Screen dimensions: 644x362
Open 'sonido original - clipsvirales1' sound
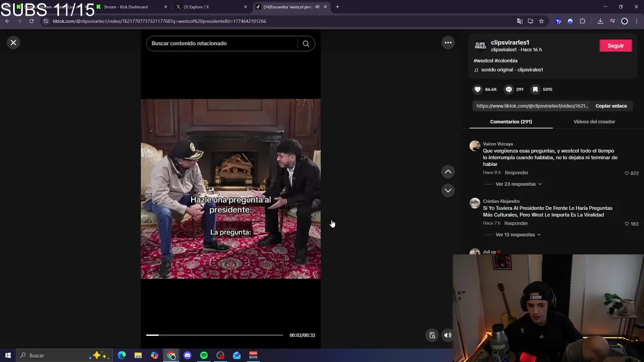click(x=512, y=70)
